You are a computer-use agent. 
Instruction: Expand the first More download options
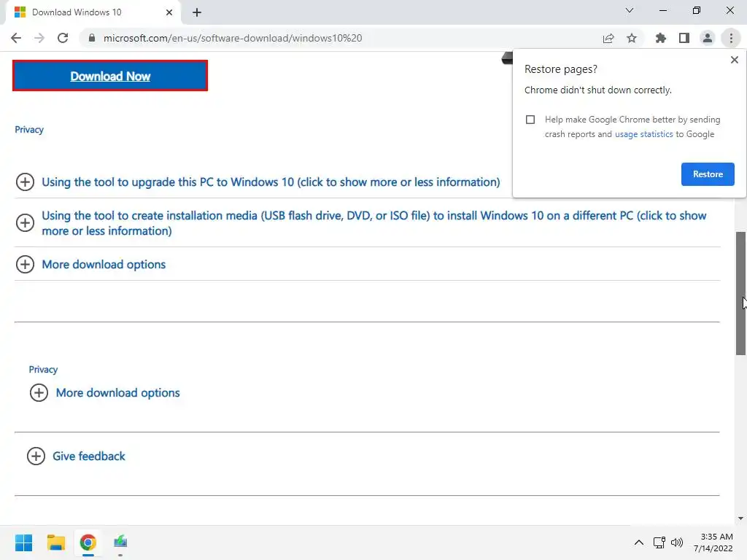click(x=104, y=264)
